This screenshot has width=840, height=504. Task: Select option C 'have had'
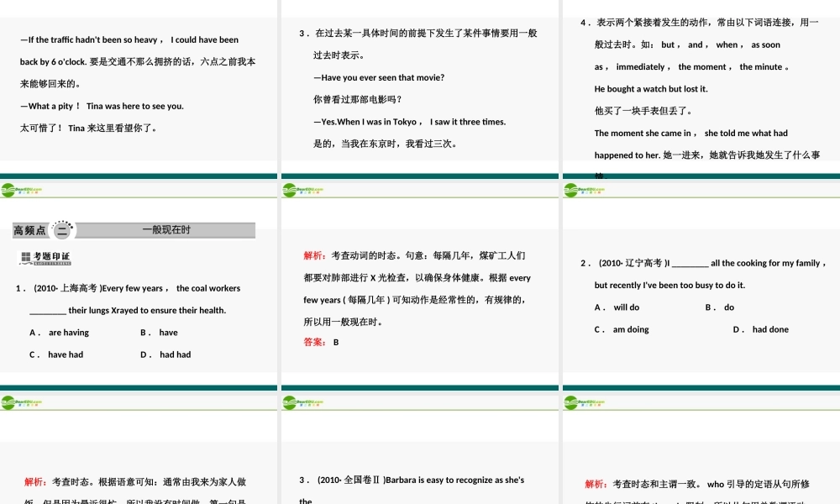56,354
